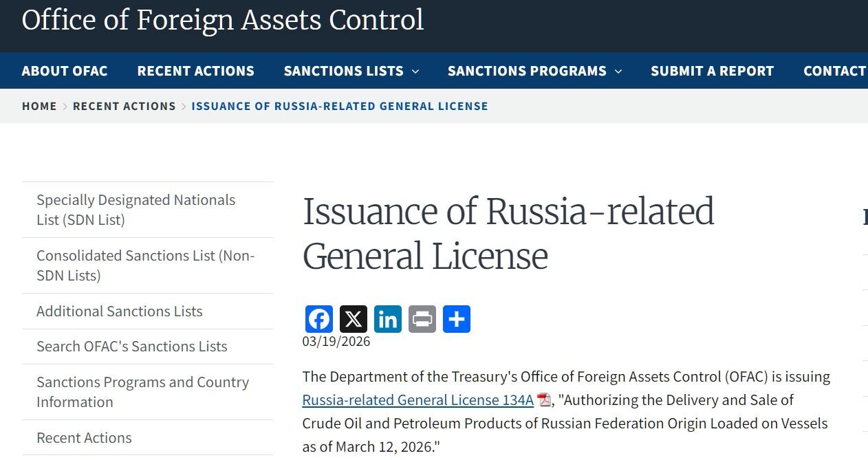Print this page using the printer icon
Image resolution: width=868 pixels, height=460 pixels.
[x=422, y=318]
